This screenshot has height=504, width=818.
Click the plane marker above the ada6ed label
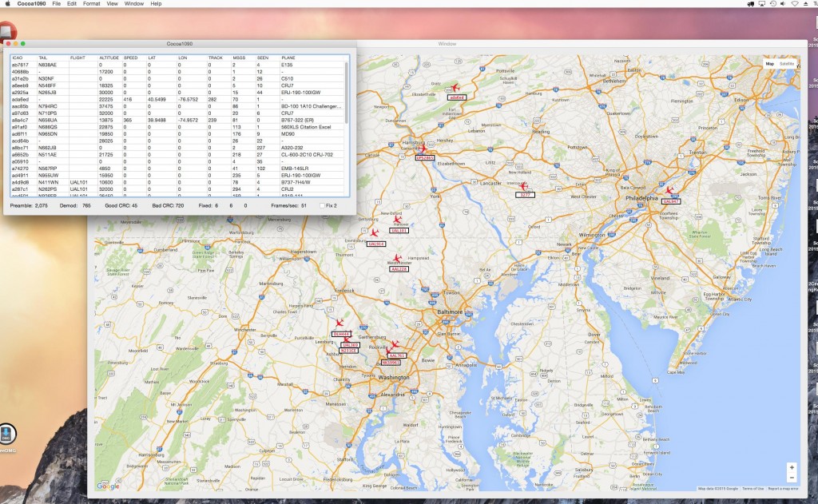(x=455, y=88)
